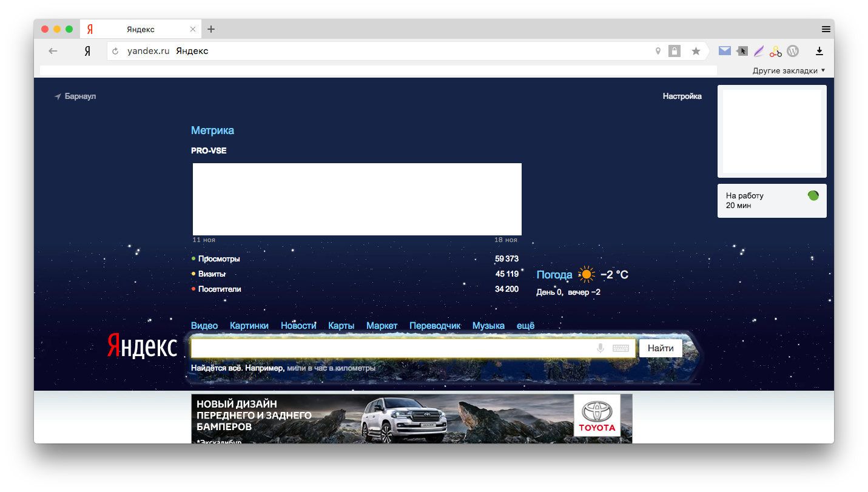Click the Найти search button
868x492 pixels.
661,348
